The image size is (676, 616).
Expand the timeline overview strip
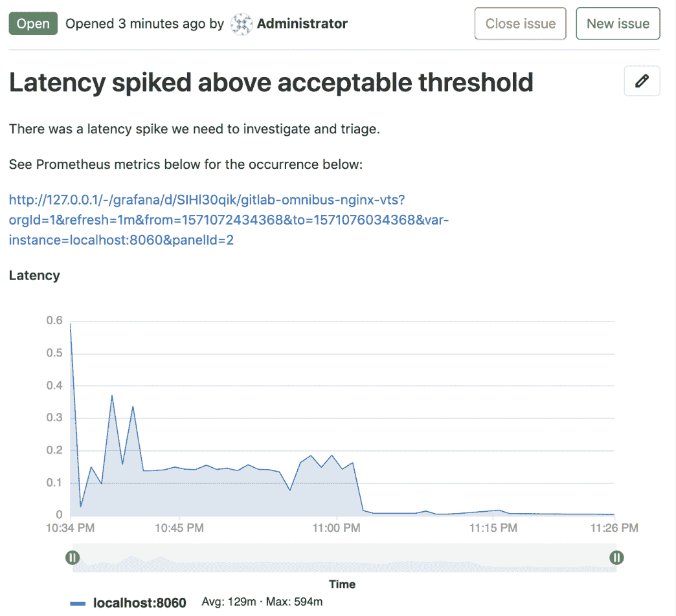343,557
